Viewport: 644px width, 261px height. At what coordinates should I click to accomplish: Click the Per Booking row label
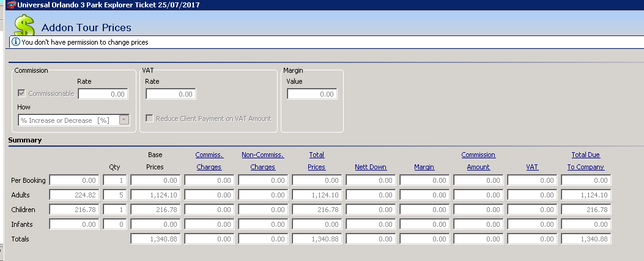coord(28,180)
